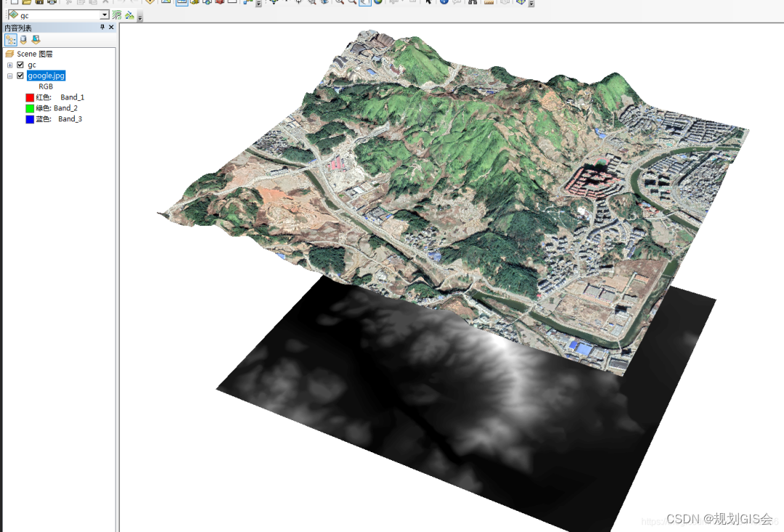
Task: Click the Full Extent globe icon
Action: click(378, 3)
